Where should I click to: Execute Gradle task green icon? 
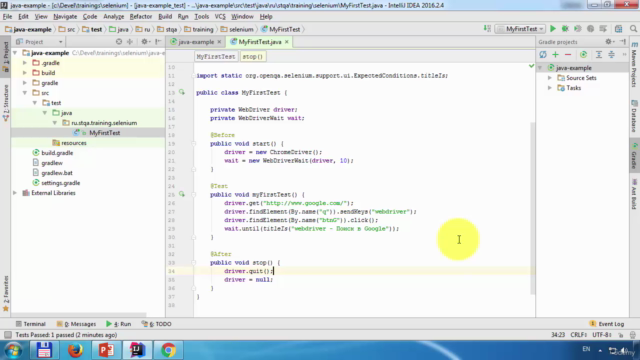(583, 55)
